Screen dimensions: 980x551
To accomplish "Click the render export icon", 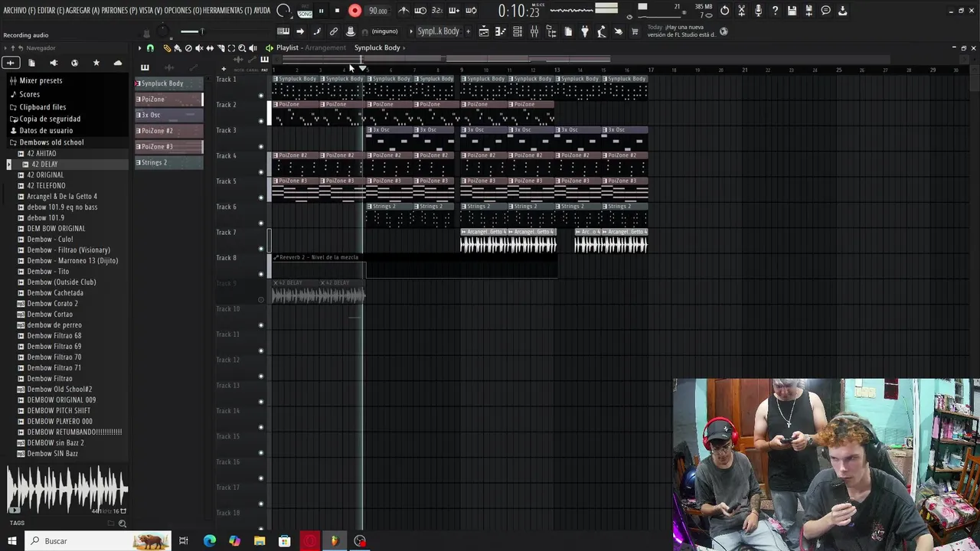I will 808,11.
